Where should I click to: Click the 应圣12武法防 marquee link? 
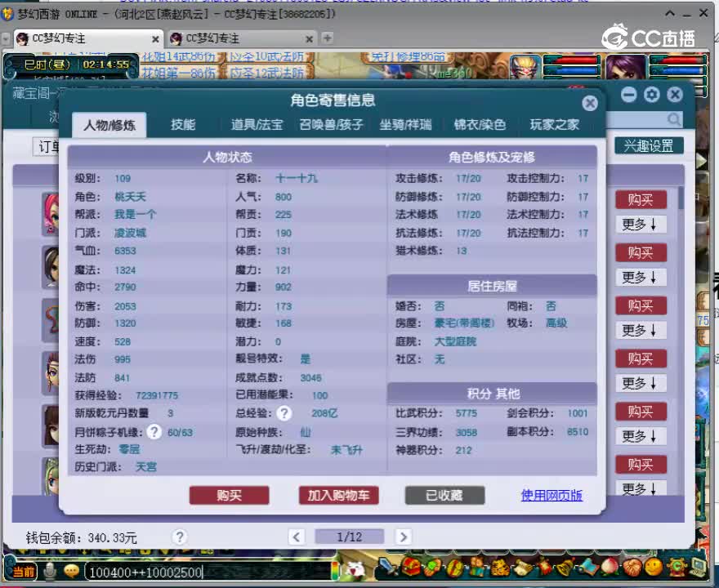point(267,73)
